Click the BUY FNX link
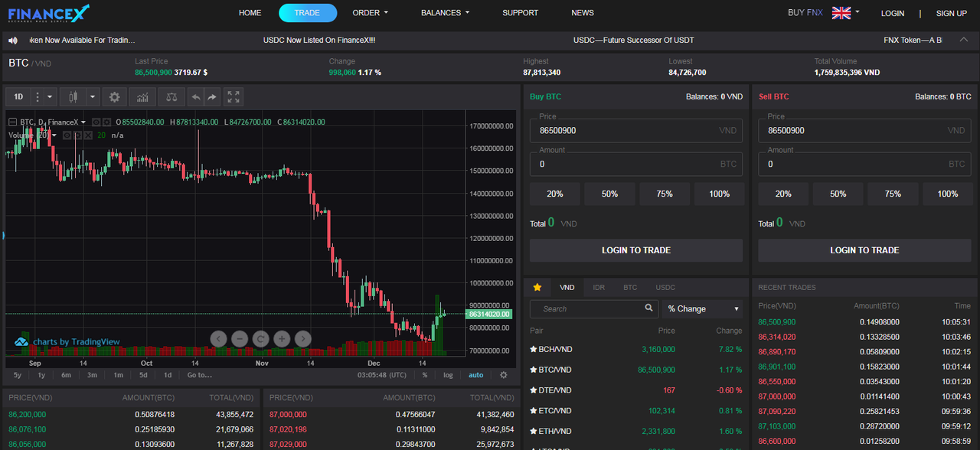980x450 pixels. (805, 13)
